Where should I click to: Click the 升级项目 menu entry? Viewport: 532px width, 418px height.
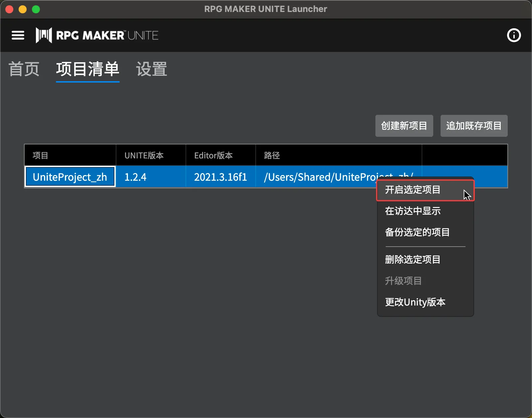coord(425,281)
